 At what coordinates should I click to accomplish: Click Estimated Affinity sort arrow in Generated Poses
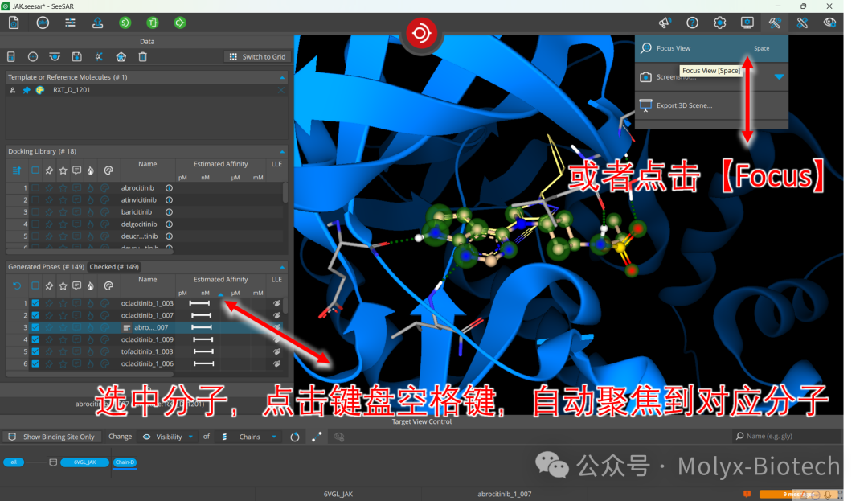click(x=221, y=294)
